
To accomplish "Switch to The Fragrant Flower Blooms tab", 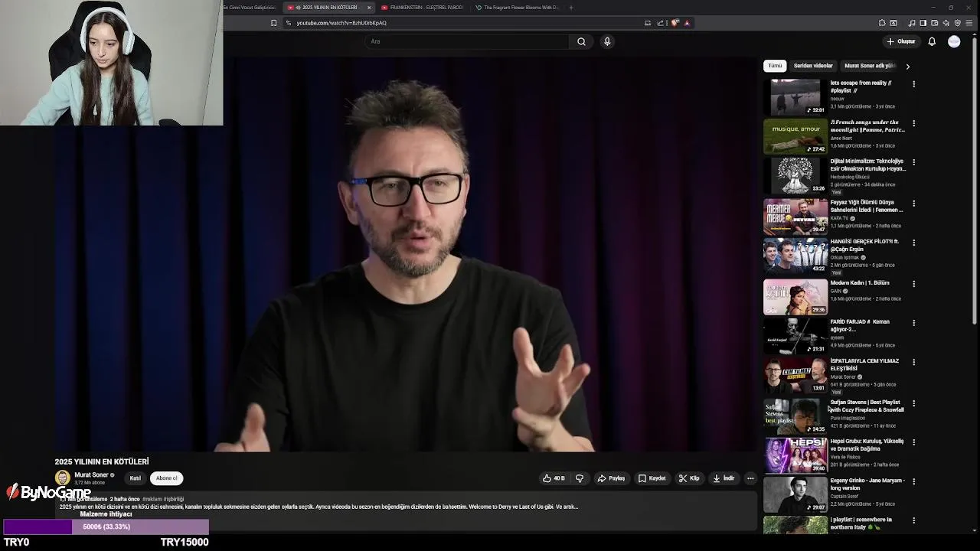I will tap(517, 8).
